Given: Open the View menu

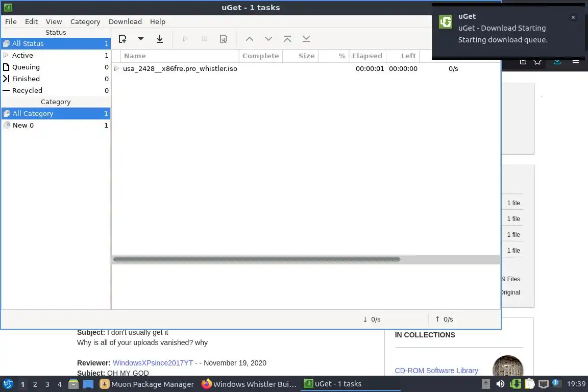Looking at the screenshot, I should (x=54, y=22).
